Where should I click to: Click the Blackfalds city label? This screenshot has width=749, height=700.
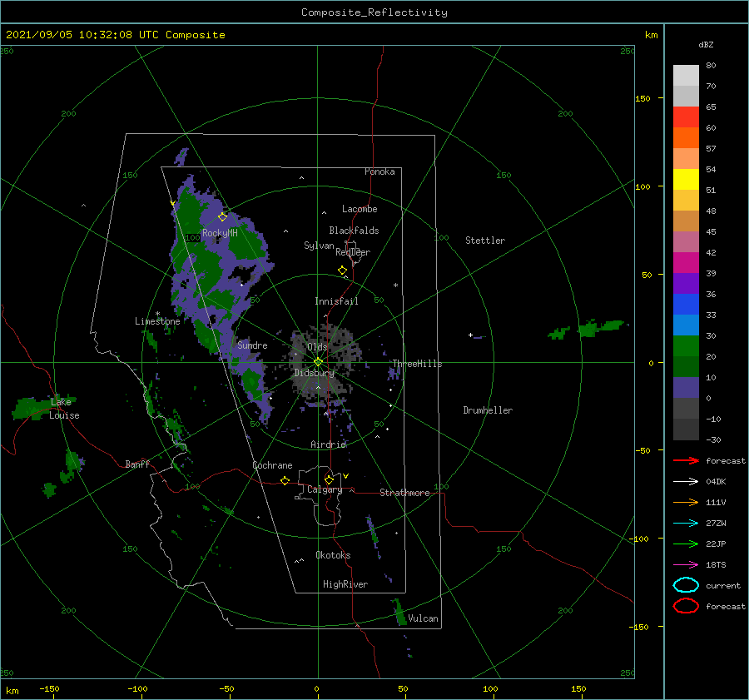tap(354, 231)
